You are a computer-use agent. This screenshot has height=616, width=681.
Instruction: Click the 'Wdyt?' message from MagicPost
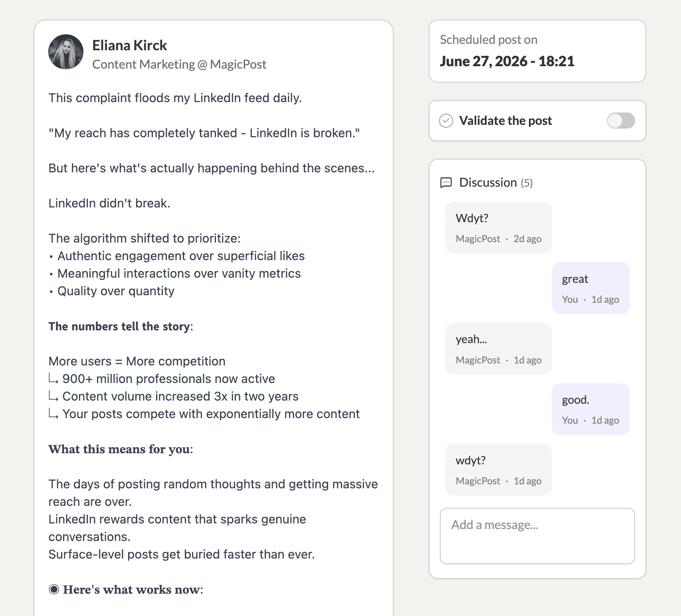[498, 227]
